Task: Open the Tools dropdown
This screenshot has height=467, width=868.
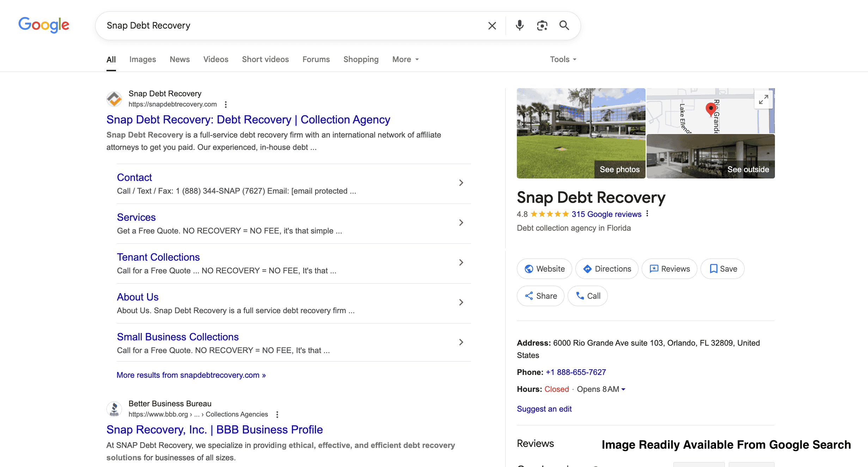Action: tap(563, 59)
